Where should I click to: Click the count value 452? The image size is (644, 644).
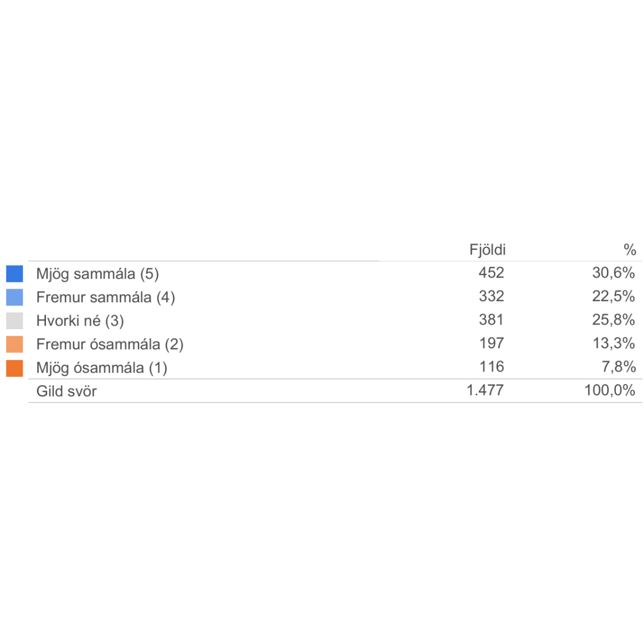pyautogui.click(x=491, y=273)
